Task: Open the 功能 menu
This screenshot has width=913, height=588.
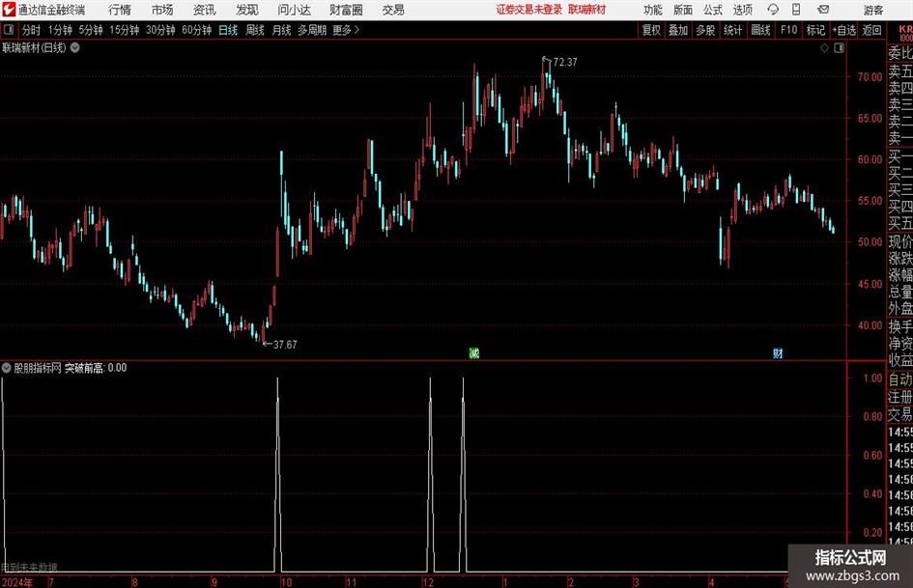Action: tap(653, 10)
